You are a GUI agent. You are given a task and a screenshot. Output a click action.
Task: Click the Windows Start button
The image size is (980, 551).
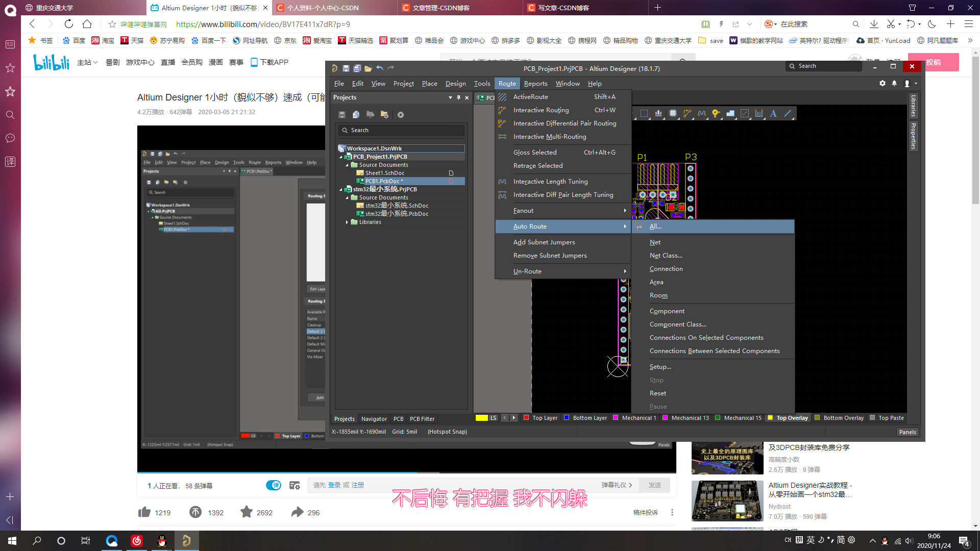pos(12,541)
